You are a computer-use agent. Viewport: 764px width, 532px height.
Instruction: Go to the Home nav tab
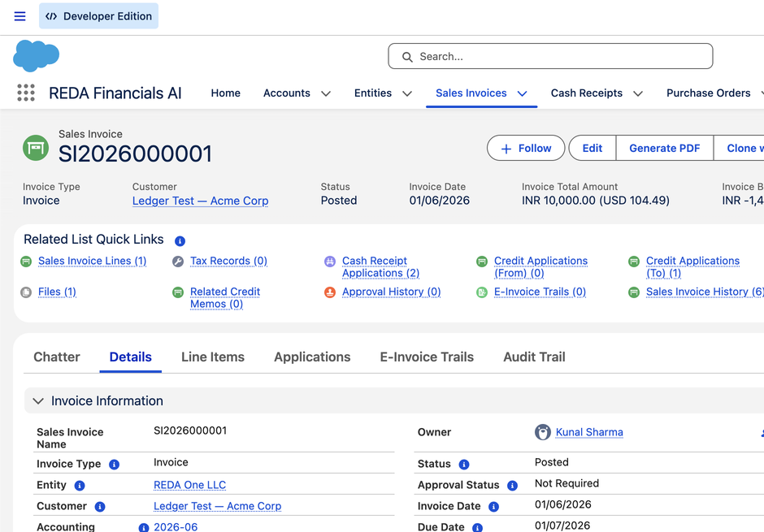[x=226, y=93]
